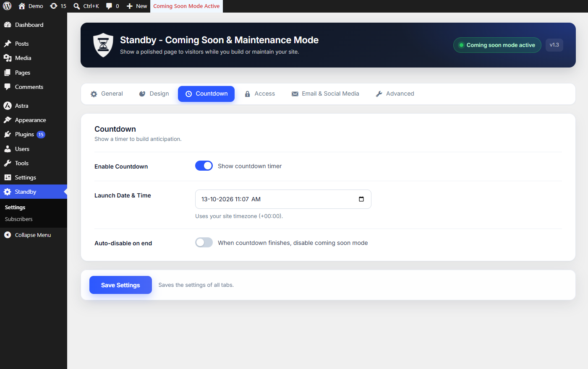Viewport: 588px width, 369px height.
Task: Open the Demo site home icon
Action: (22, 6)
